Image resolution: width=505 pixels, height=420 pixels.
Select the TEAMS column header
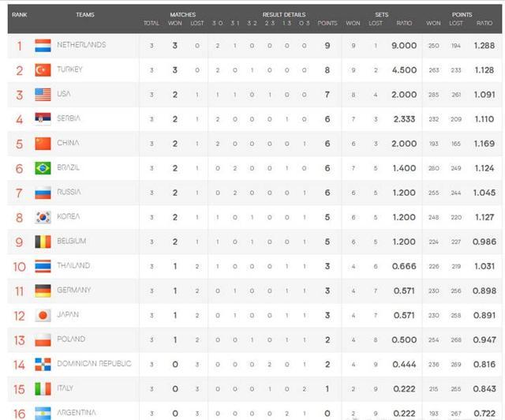[x=85, y=15]
